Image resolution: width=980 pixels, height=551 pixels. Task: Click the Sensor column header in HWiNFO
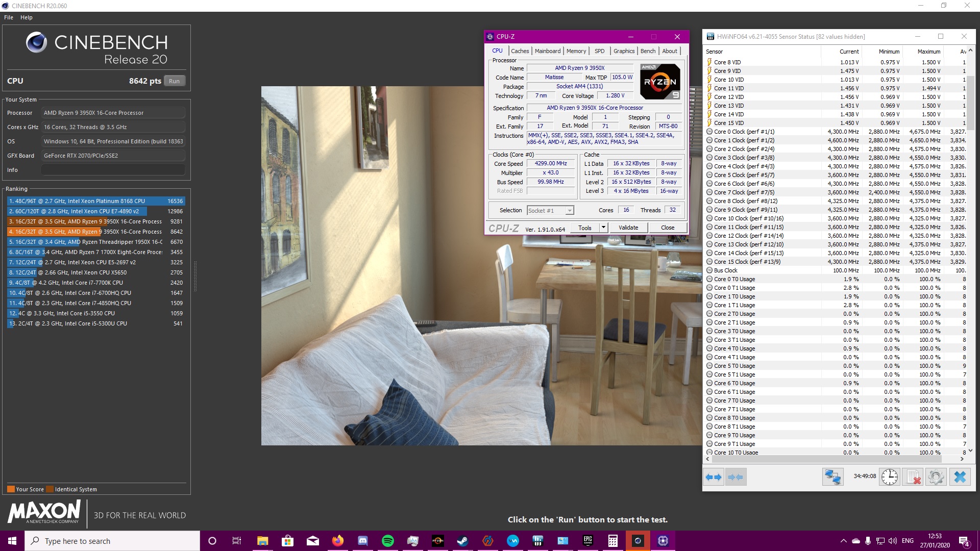click(763, 52)
